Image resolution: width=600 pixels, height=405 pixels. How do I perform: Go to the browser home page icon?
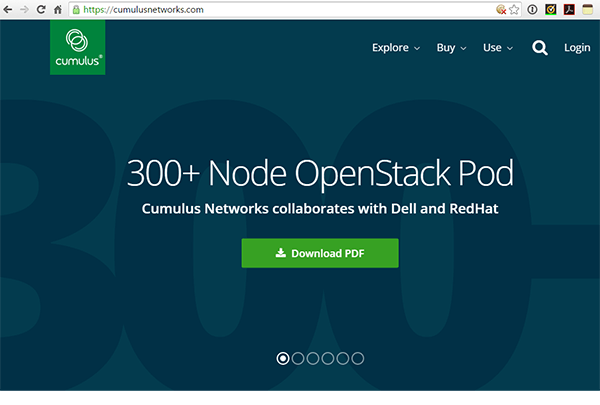[58, 10]
